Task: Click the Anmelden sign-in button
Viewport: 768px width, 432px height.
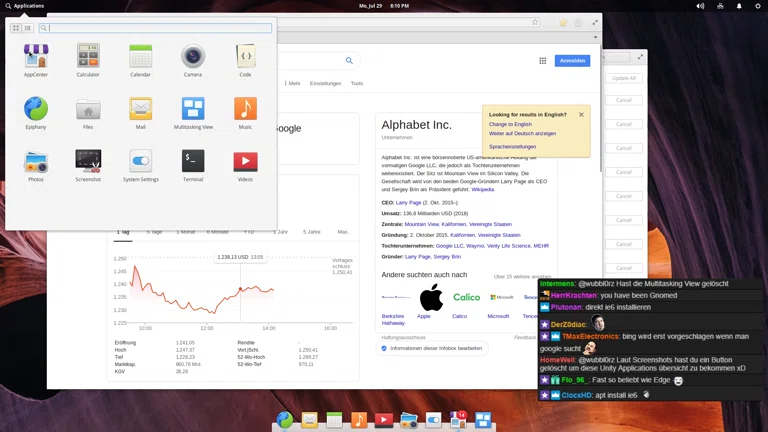Action: pyautogui.click(x=572, y=61)
